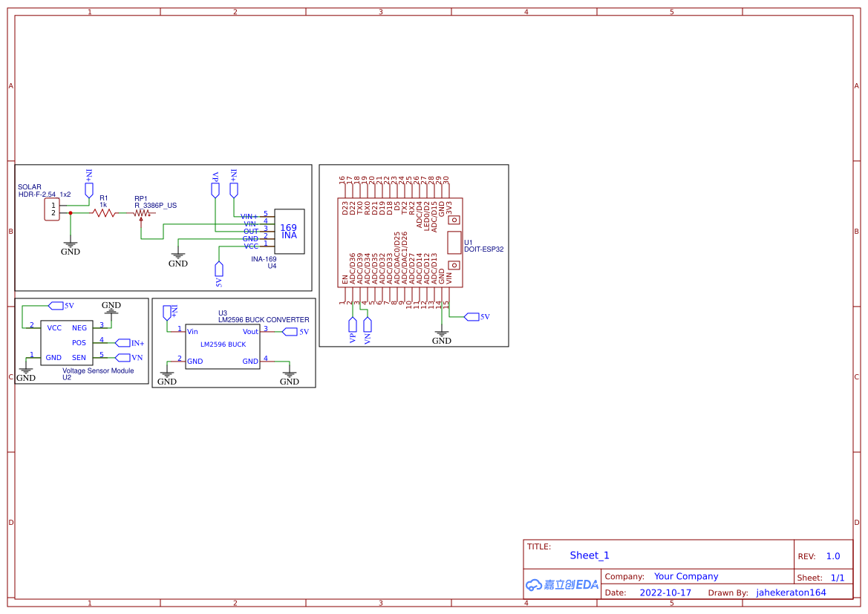Screen dimensions: 868x614
Task: Select the 5V flag feeding INA-169 VCC
Action: point(219,269)
